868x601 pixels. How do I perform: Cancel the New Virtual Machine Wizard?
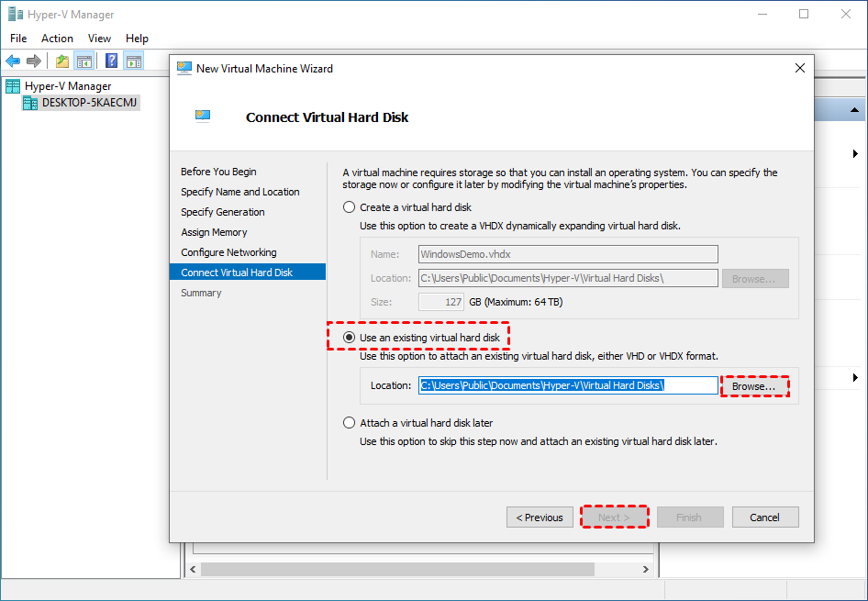tap(765, 518)
